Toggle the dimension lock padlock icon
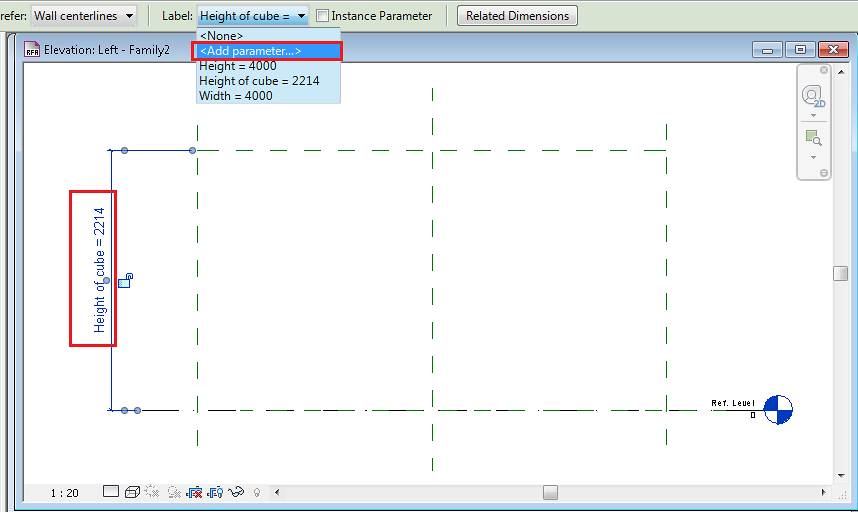 [125, 280]
